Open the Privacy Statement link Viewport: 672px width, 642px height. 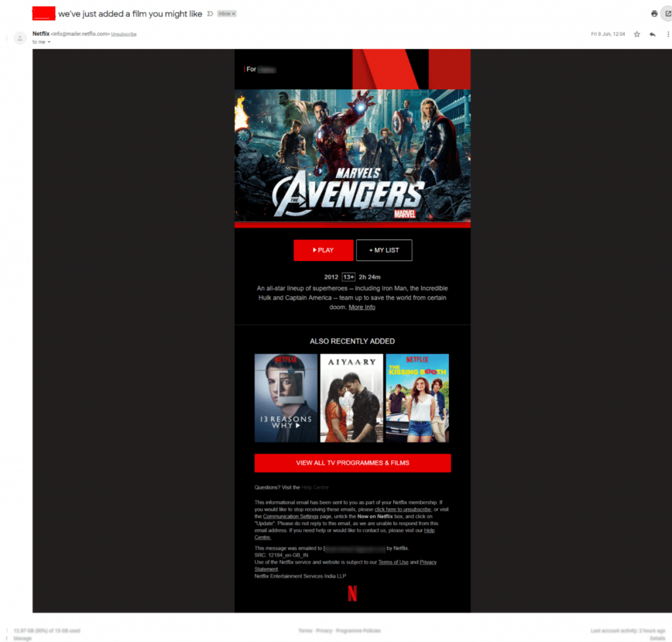428,562
